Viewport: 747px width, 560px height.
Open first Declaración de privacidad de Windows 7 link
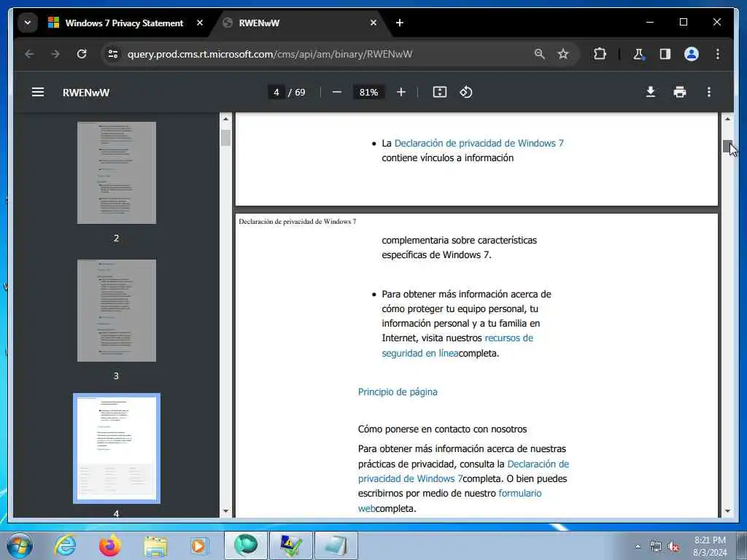(479, 143)
